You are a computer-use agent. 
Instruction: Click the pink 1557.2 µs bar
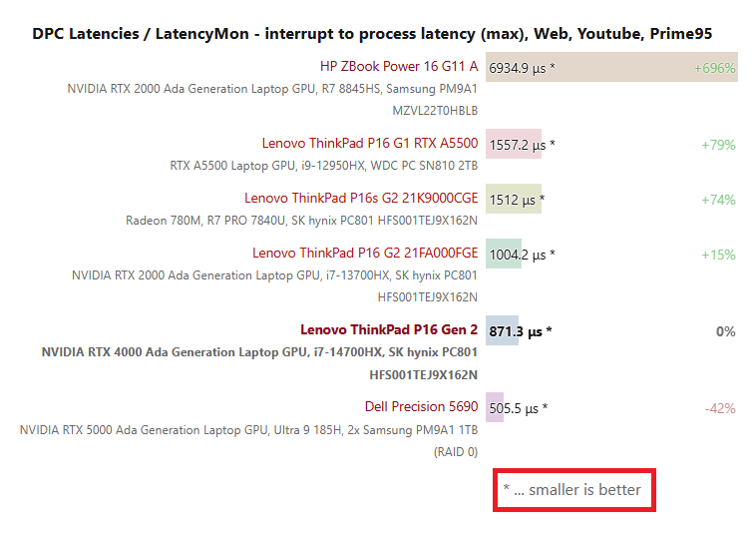coord(514,144)
